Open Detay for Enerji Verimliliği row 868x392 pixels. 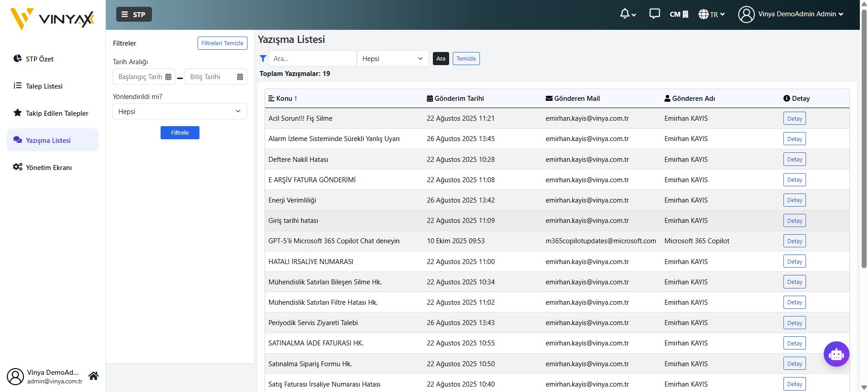click(795, 200)
